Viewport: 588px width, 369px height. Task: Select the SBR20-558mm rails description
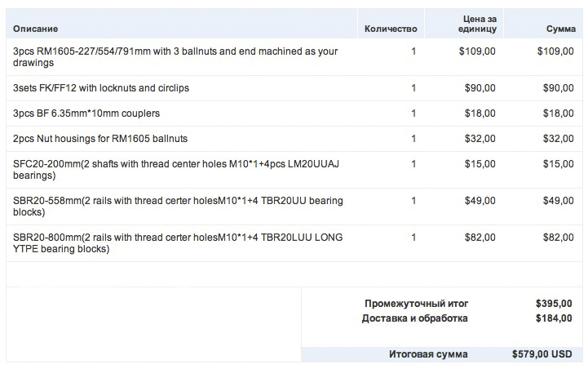click(178, 206)
